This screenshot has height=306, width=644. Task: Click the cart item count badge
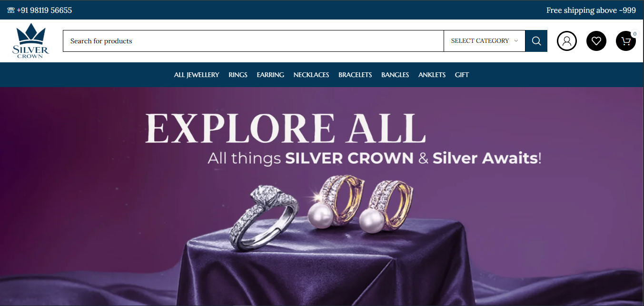tap(634, 34)
